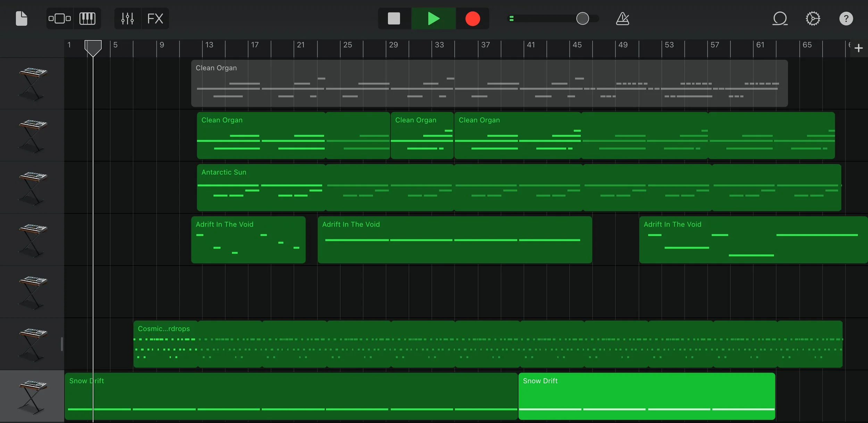Open the song section editor with the plus control

pos(859,48)
